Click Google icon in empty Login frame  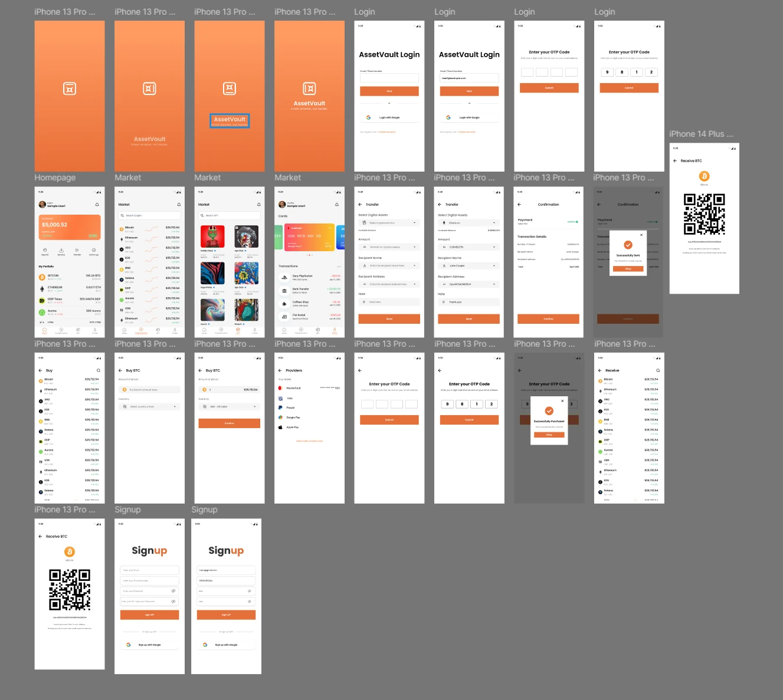tap(368, 117)
